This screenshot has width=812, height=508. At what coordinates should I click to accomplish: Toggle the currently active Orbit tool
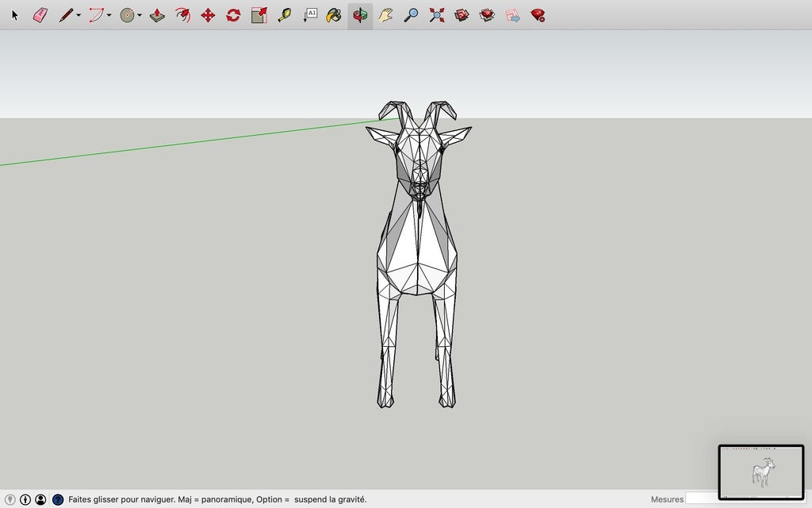pos(359,14)
